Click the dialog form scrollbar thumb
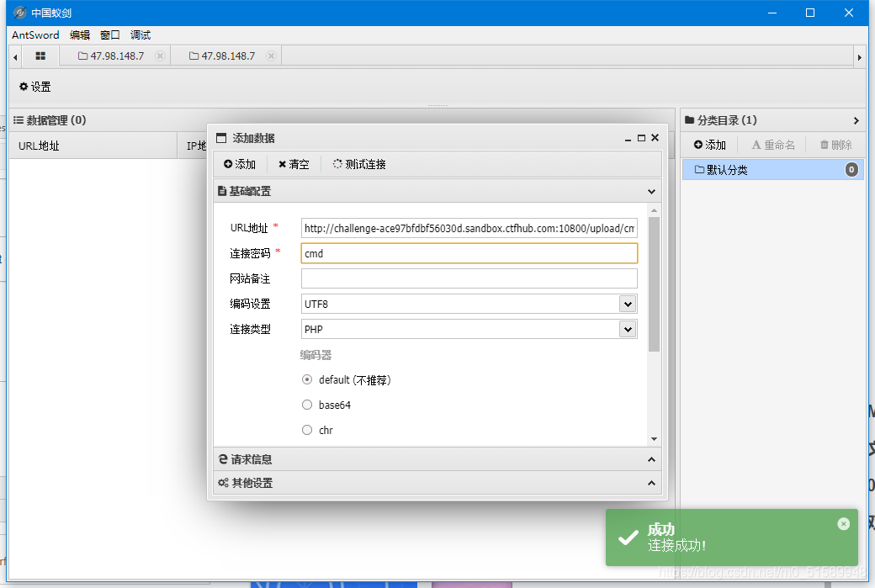The width and height of the screenshot is (875, 588). click(654, 284)
